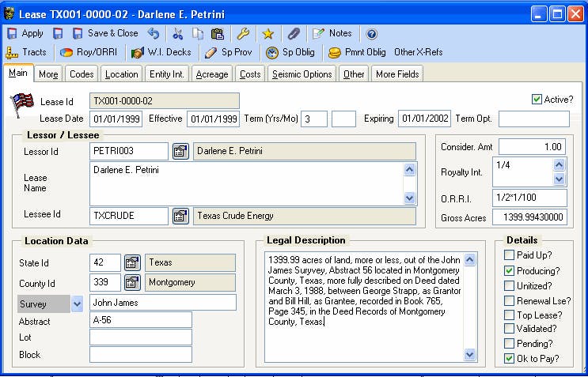Click the Expiring date field
The height and width of the screenshot is (377, 588).
[x=424, y=119]
